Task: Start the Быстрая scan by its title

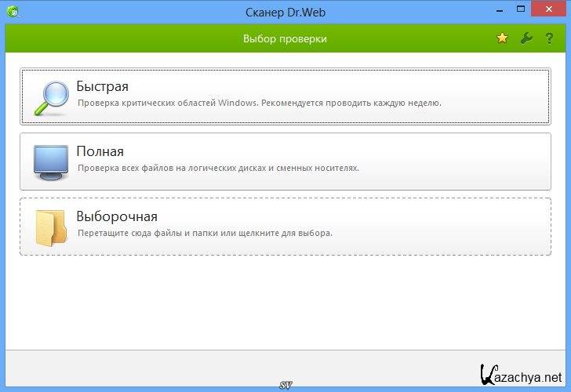Action: 102,87
